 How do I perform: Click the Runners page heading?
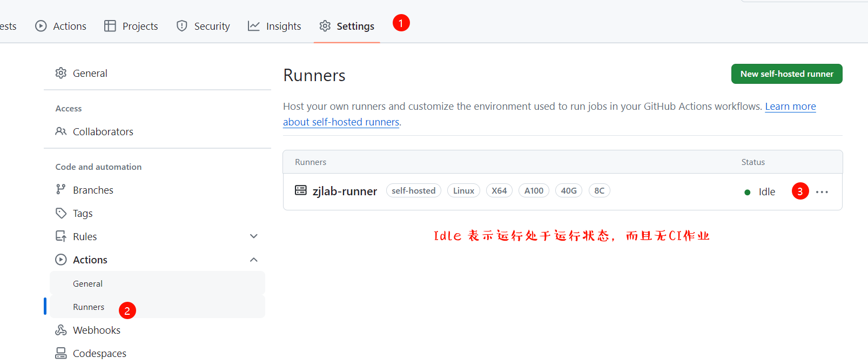click(314, 75)
